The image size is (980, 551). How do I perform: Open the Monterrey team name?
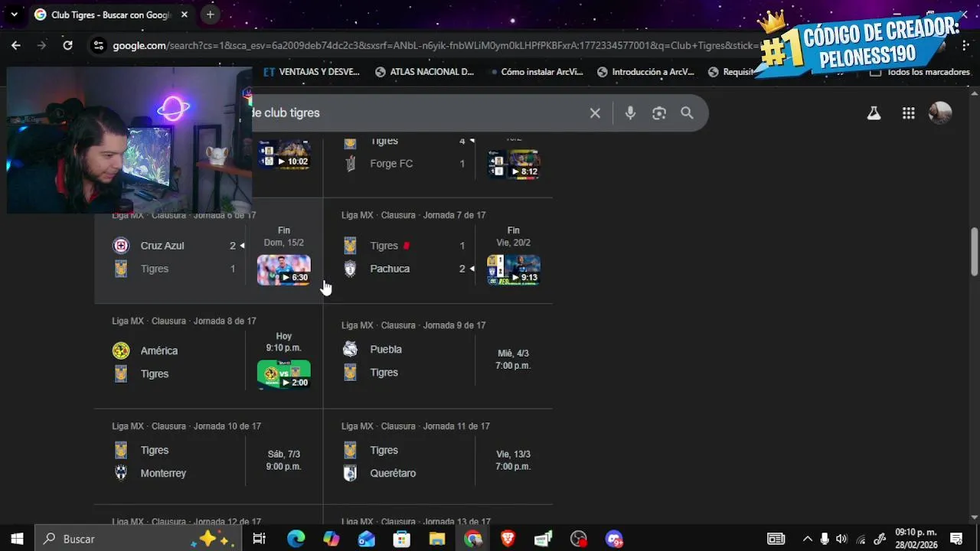pyautogui.click(x=163, y=473)
